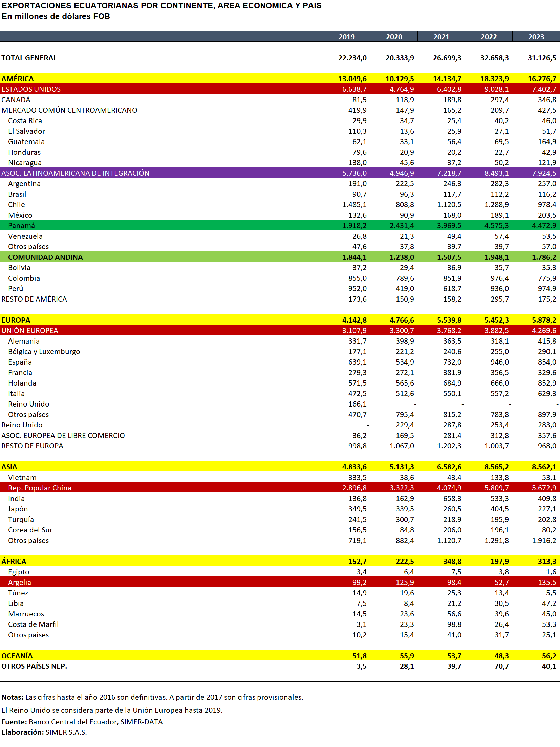Click the Costa Rica row label
Screen dimensions: 560x747
pos(25,121)
